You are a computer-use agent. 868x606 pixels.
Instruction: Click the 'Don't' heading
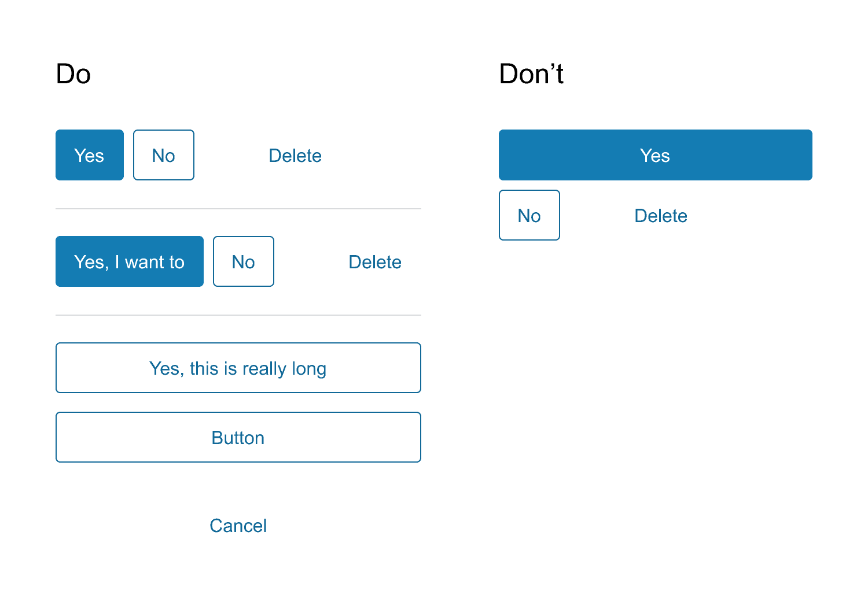coord(531,73)
